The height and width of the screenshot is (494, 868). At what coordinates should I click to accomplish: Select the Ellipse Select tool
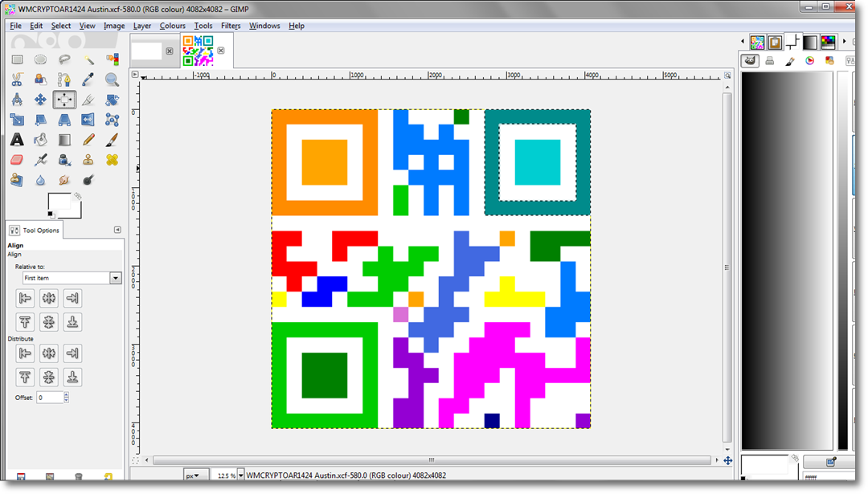click(x=40, y=59)
